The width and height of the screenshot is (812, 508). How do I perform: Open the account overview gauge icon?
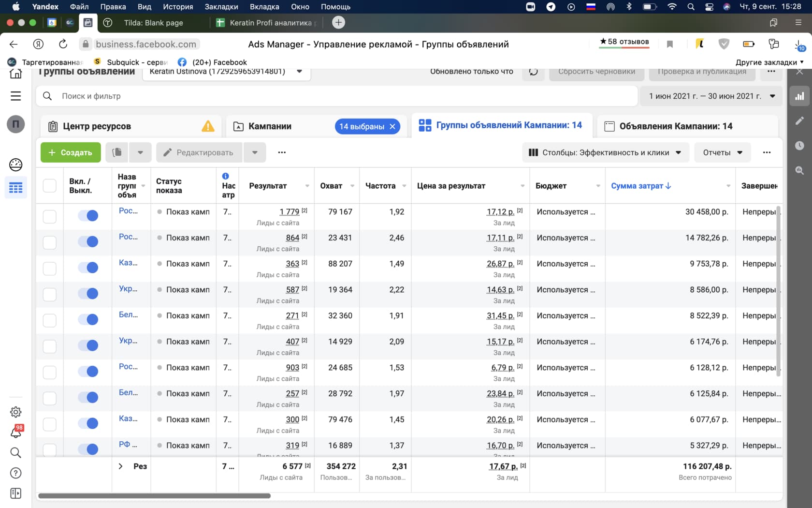tap(16, 165)
